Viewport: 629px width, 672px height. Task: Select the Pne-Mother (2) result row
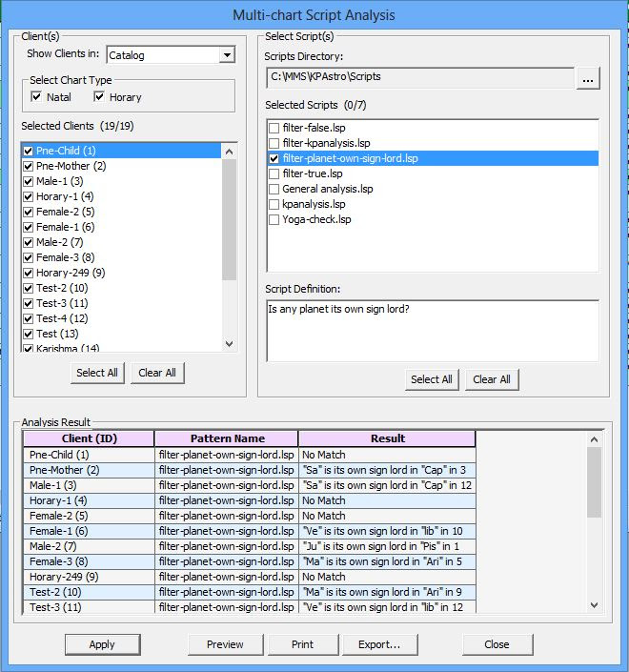[x=250, y=470]
